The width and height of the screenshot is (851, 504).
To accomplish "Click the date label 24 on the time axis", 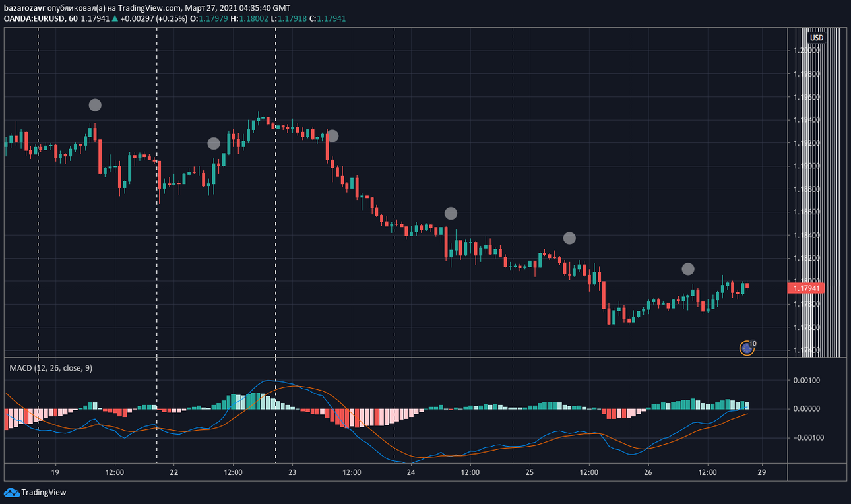I will [x=411, y=472].
